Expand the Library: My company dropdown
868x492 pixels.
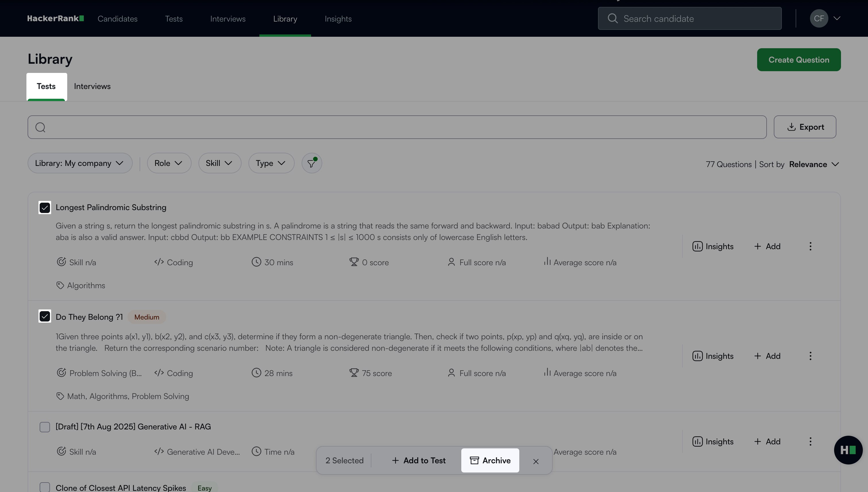[80, 163]
